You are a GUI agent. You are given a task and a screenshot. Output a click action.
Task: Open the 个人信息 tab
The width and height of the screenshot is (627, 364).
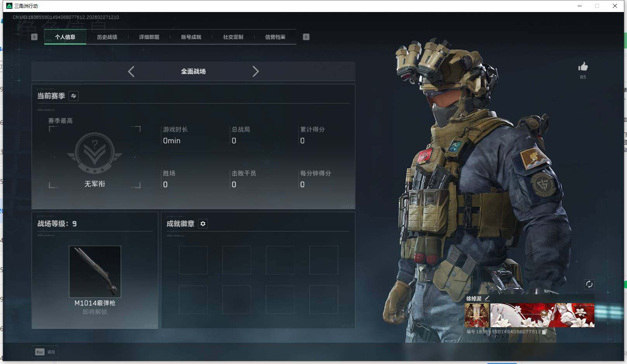[65, 37]
